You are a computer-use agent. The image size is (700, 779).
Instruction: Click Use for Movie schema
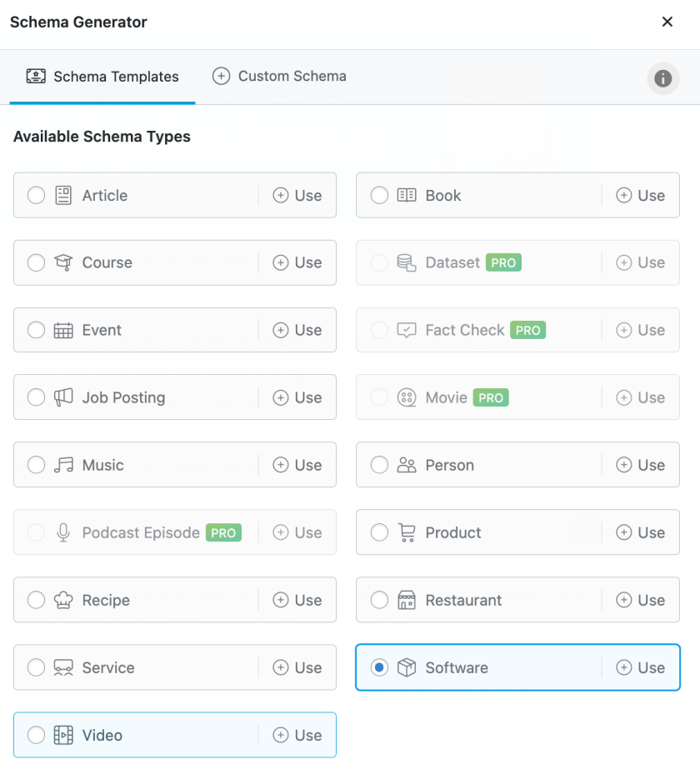coord(640,397)
